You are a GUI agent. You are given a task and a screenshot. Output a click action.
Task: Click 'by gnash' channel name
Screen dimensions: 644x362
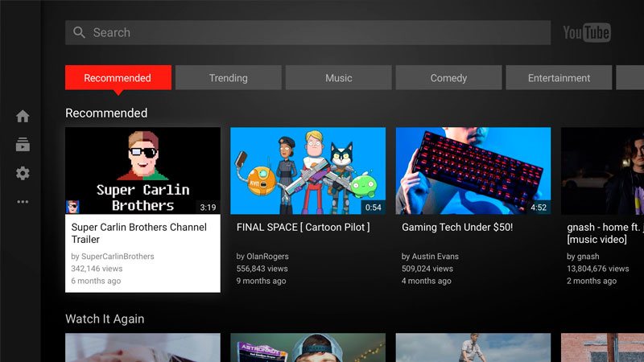pyautogui.click(x=583, y=256)
